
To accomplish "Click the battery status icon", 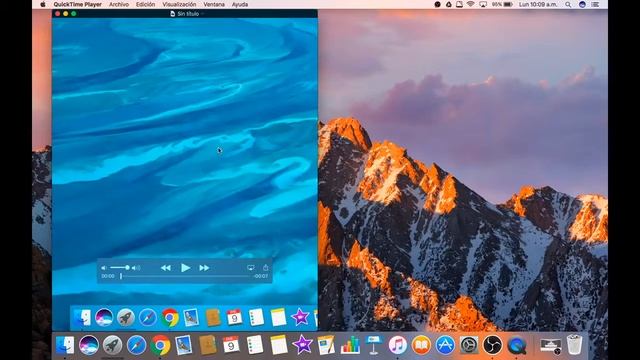I will tap(508, 4).
